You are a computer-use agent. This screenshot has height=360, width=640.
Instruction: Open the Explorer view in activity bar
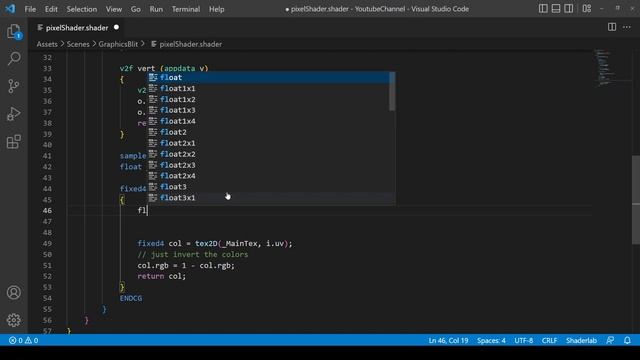tap(14, 31)
